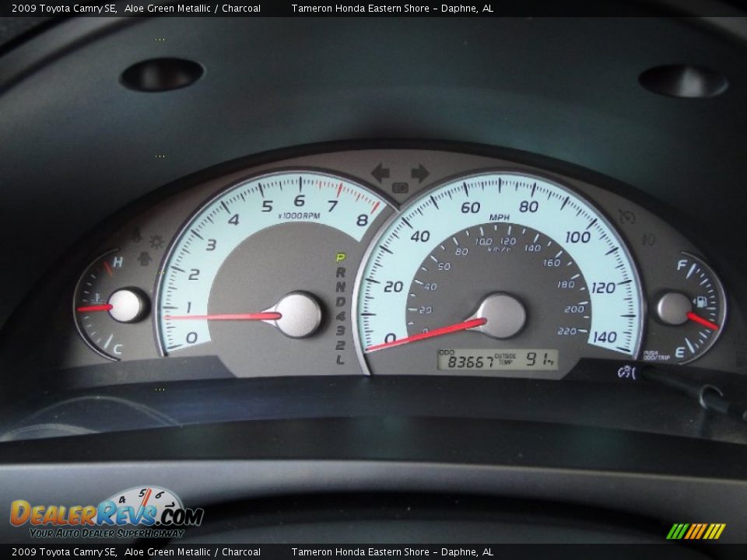The width and height of the screenshot is (747, 560).
Task: Click the E mark on fuel gauge
Action: (x=680, y=353)
